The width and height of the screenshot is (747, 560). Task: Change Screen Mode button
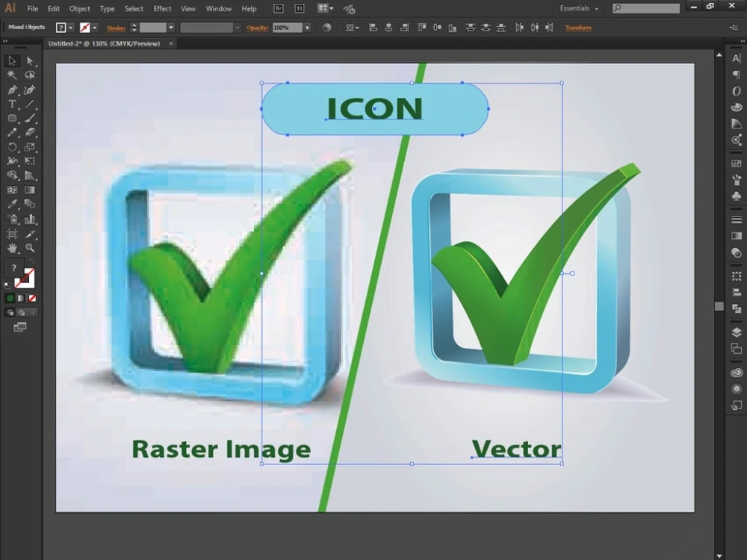pos(20,327)
